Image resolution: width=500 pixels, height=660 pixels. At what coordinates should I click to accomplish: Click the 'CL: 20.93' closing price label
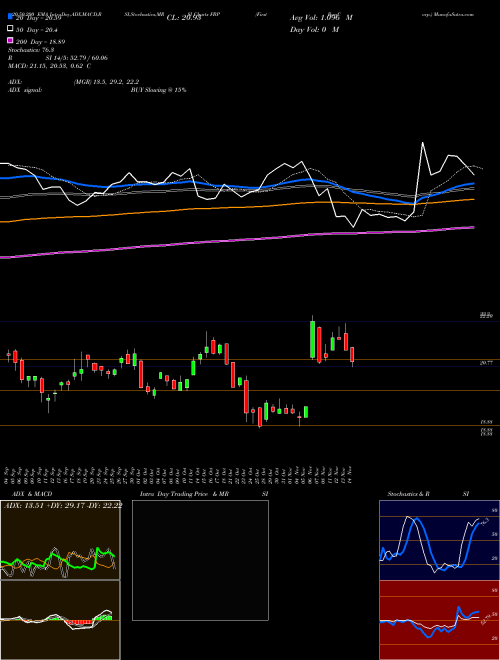pyautogui.click(x=184, y=18)
